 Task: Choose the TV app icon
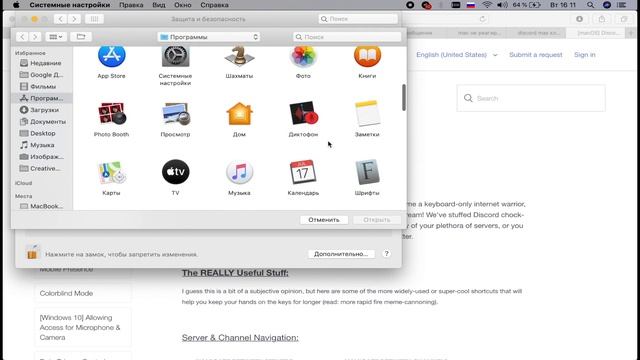(176, 172)
